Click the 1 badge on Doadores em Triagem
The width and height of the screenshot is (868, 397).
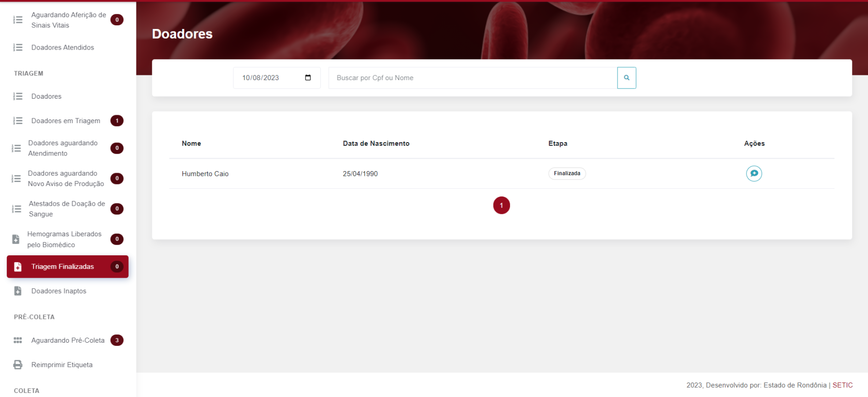(117, 120)
